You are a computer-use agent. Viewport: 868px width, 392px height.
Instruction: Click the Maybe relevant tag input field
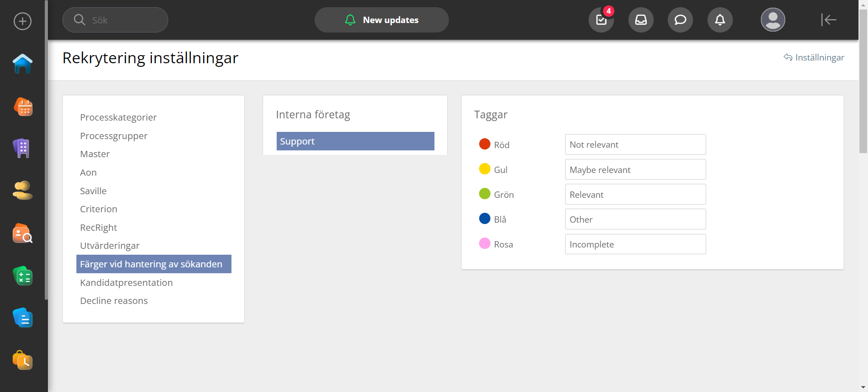635,170
